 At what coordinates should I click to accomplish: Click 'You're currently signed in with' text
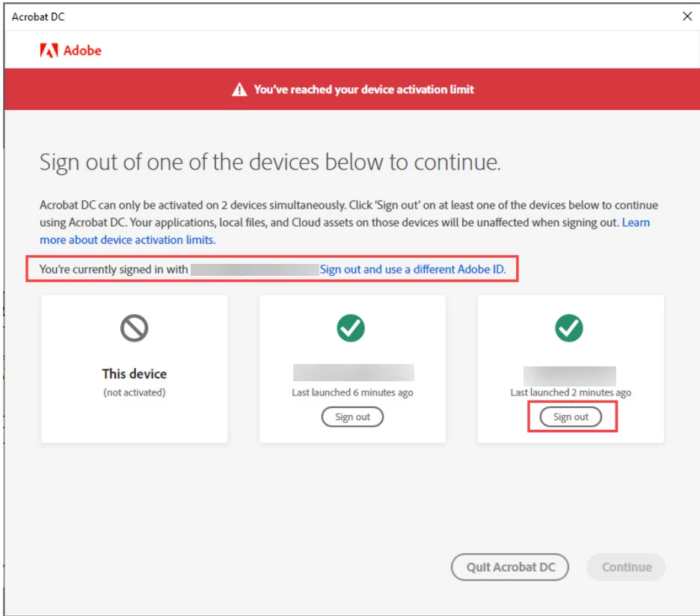114,269
